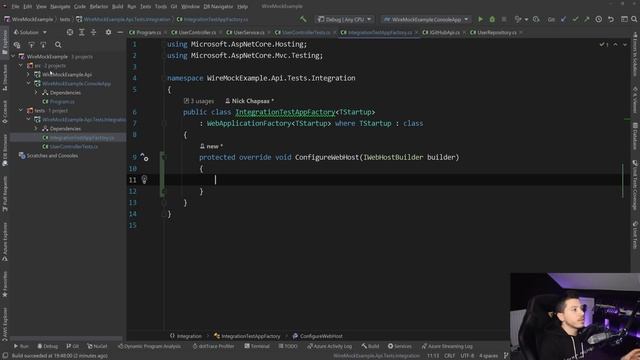Open the File menu
Image resolution: width=640 pixels, height=360 pixels.
15,7
